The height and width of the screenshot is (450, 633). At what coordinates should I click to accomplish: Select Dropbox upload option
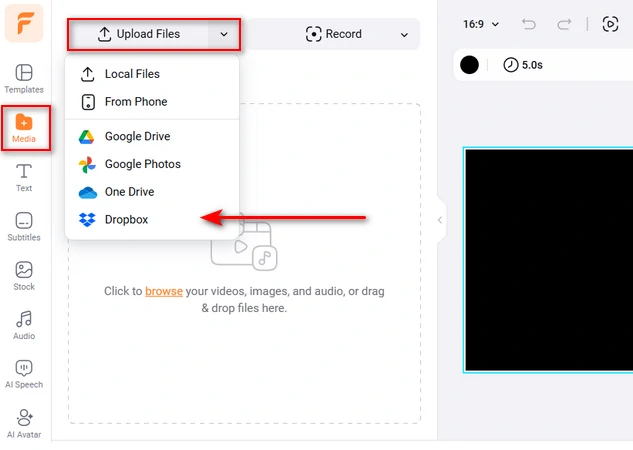click(152, 220)
